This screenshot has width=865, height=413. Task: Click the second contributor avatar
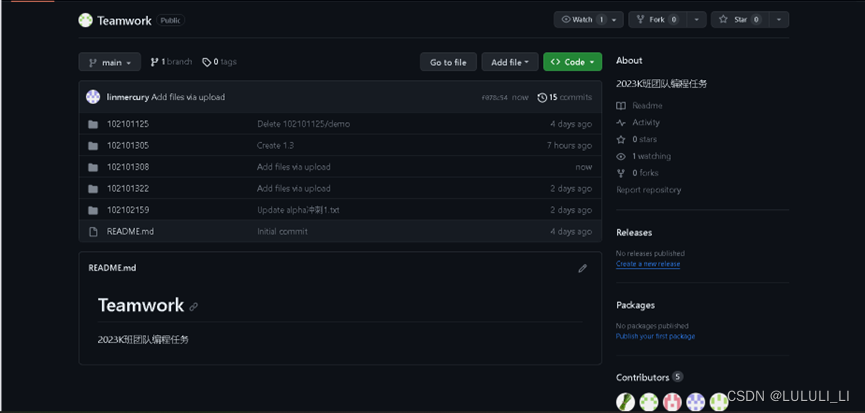click(x=649, y=401)
